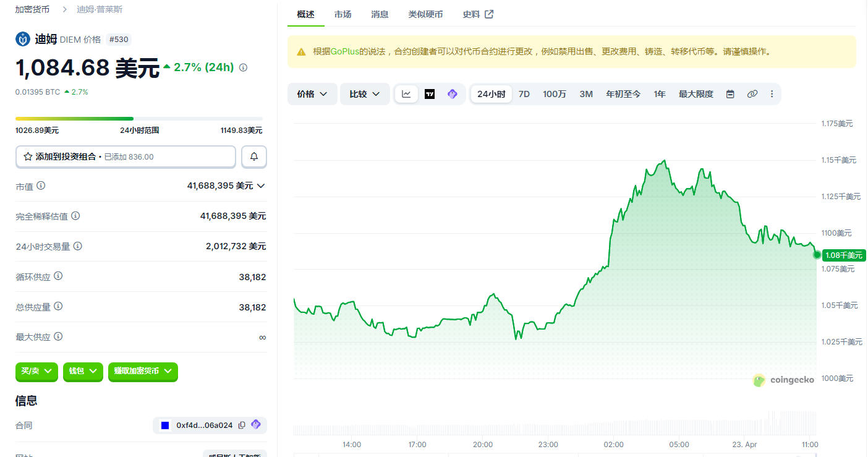Click the 1149.83美元 range high
Image resolution: width=868 pixels, height=457 pixels.
pos(241,130)
